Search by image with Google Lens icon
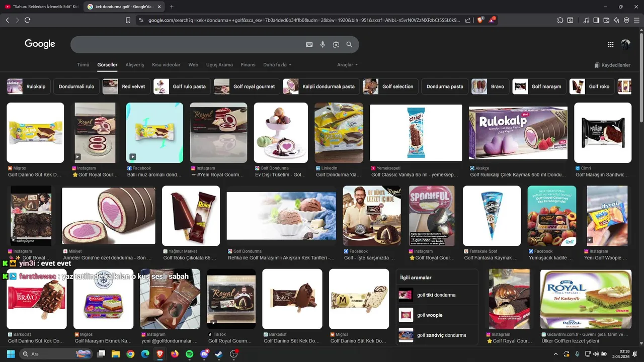Image resolution: width=644 pixels, height=362 pixels. (336, 45)
